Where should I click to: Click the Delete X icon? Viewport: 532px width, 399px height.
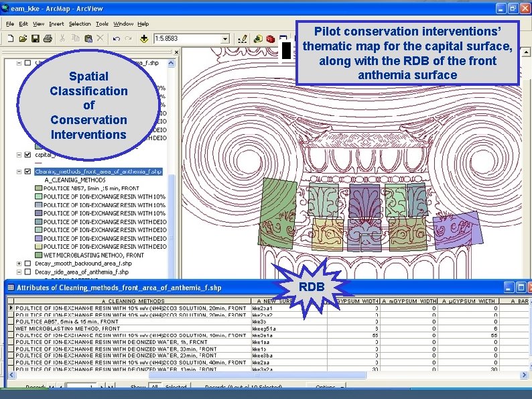[x=100, y=38]
